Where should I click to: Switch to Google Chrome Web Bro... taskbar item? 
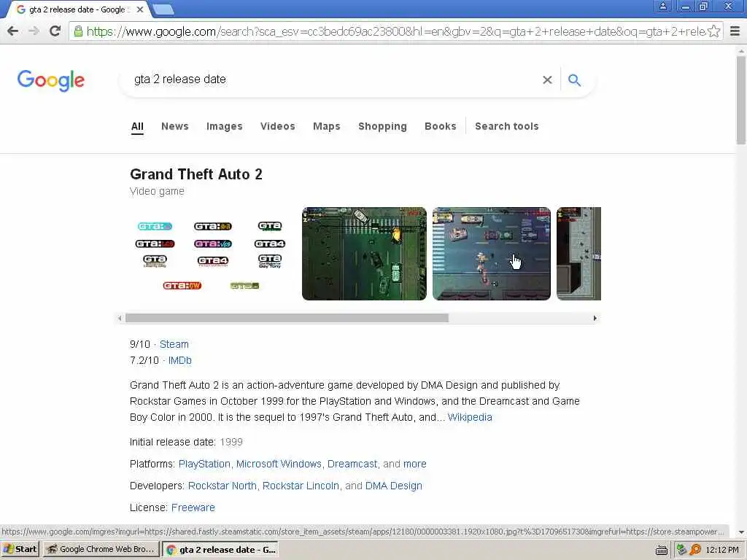[x=101, y=549]
